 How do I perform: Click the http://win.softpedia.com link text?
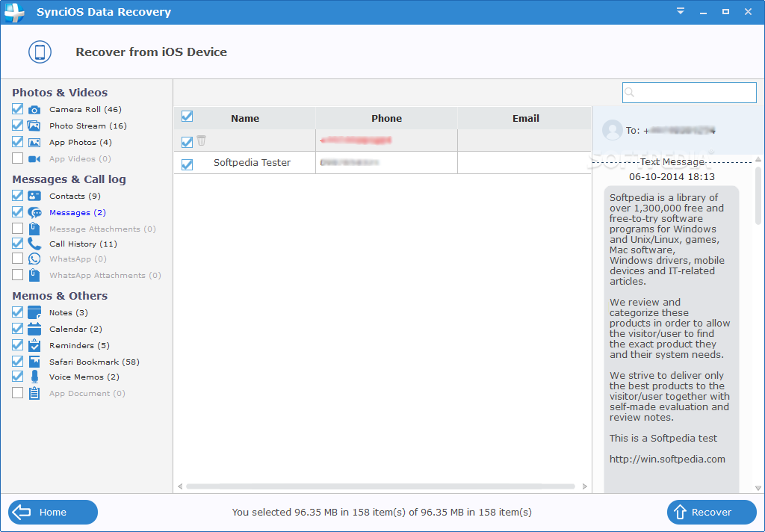click(667, 460)
